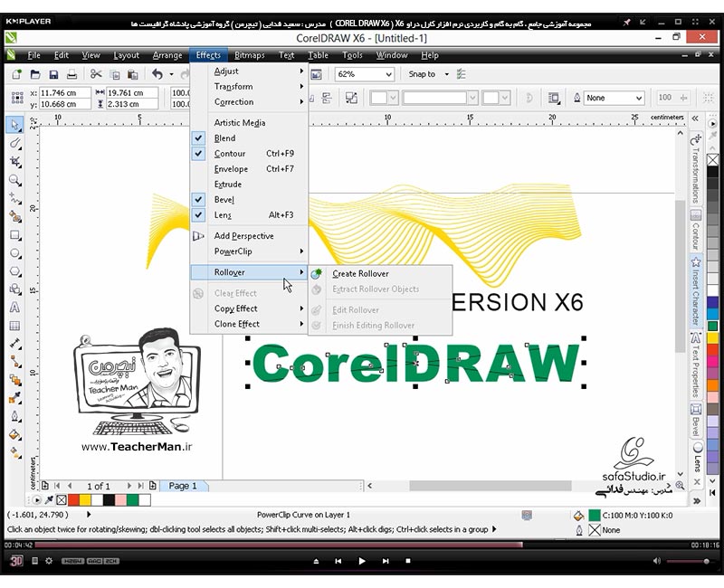The image size is (724, 588).
Task: Click the Cut scissors icon
Action: (x=96, y=74)
